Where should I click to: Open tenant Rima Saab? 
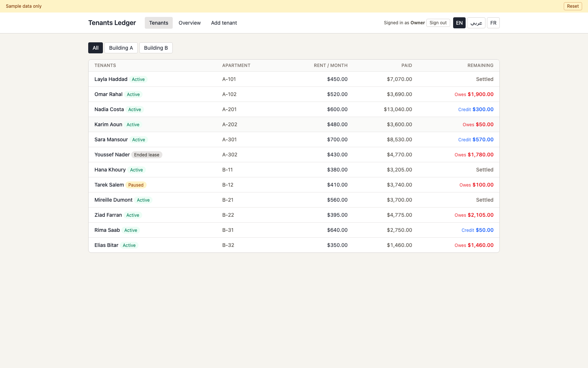tap(107, 230)
